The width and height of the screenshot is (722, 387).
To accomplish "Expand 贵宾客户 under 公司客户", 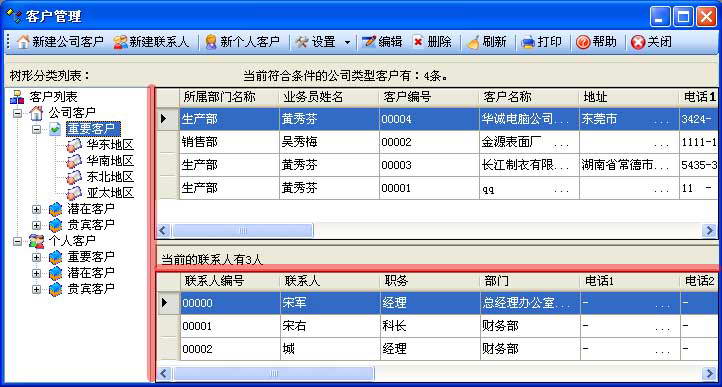I will click(x=36, y=225).
